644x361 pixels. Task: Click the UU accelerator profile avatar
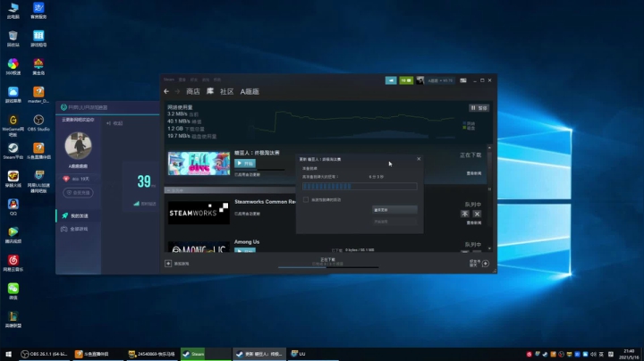pyautogui.click(x=78, y=146)
